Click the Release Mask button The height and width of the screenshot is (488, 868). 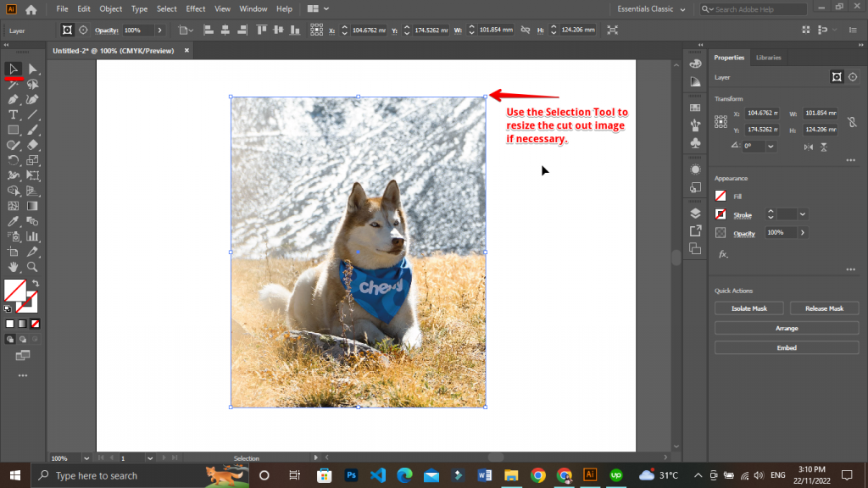pos(824,308)
